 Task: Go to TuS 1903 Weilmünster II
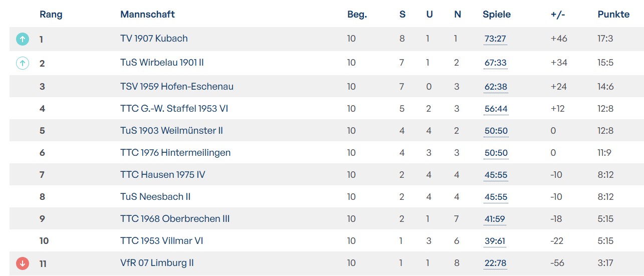pos(171,131)
